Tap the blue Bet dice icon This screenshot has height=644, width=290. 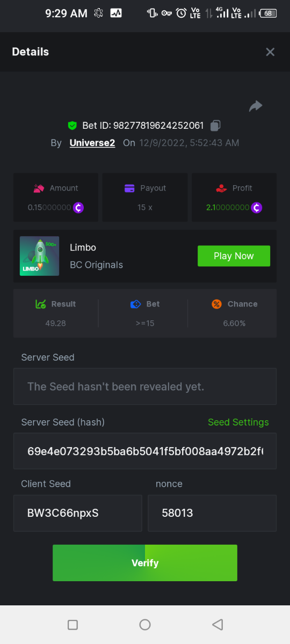click(x=135, y=304)
